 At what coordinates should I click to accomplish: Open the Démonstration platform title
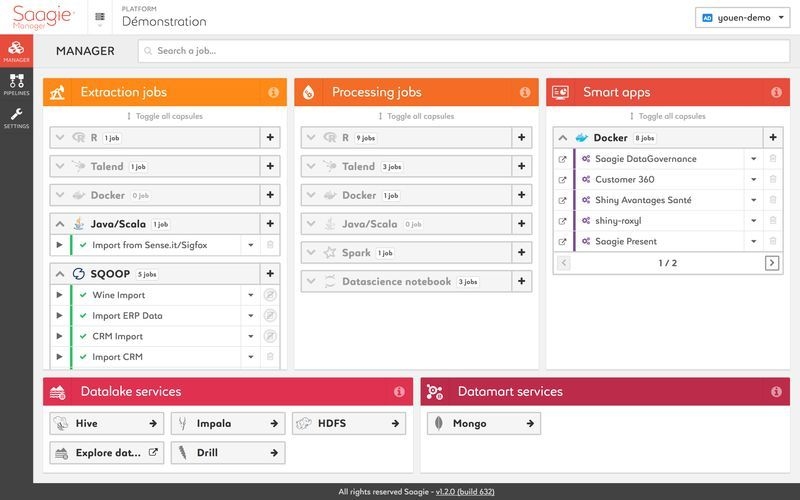pyautogui.click(x=164, y=21)
